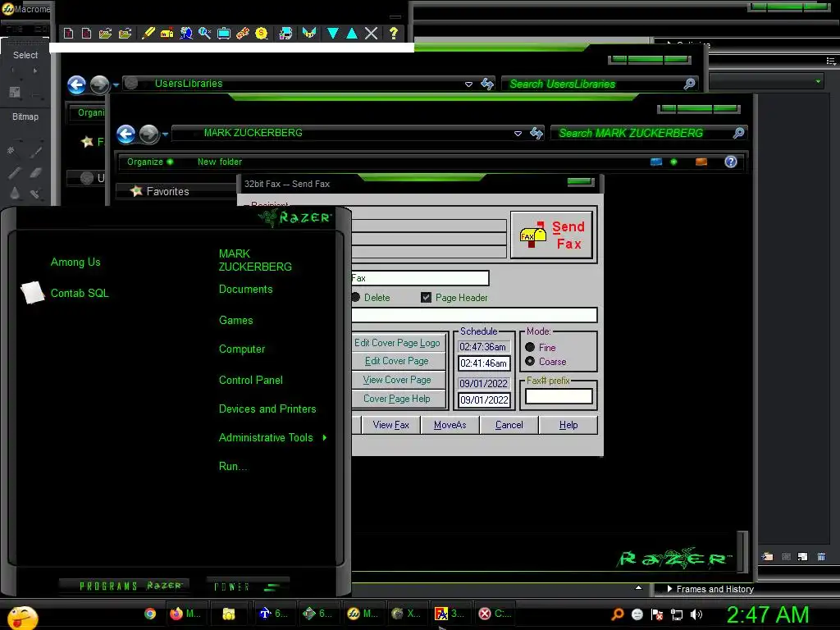Cancel the Send Fax dialog

coord(509,425)
